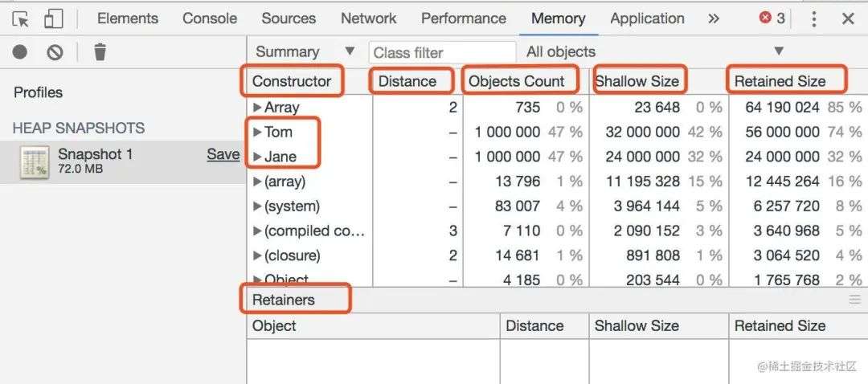
Task: Activate the inspect element picker icon
Action: tap(20, 19)
